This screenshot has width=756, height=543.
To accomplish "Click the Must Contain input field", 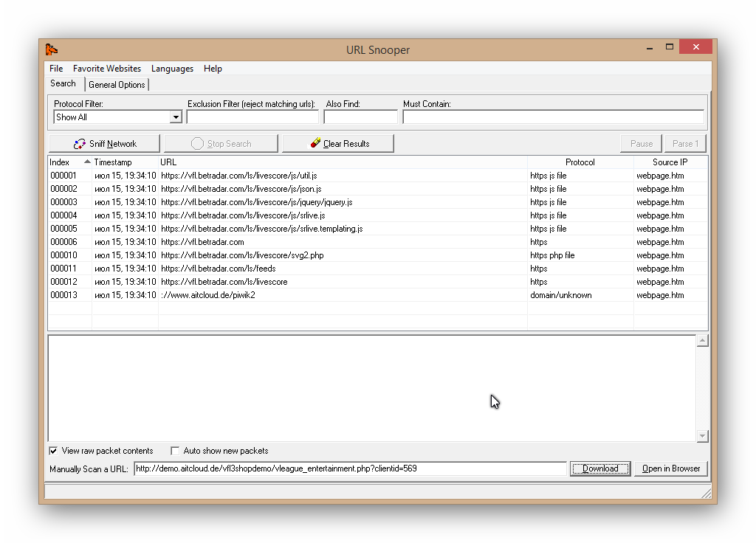I will (x=554, y=117).
